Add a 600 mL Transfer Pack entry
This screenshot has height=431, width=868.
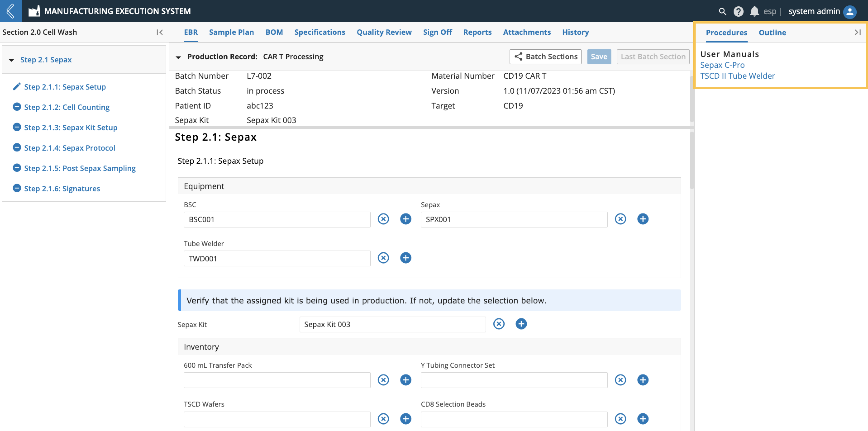pyautogui.click(x=406, y=380)
